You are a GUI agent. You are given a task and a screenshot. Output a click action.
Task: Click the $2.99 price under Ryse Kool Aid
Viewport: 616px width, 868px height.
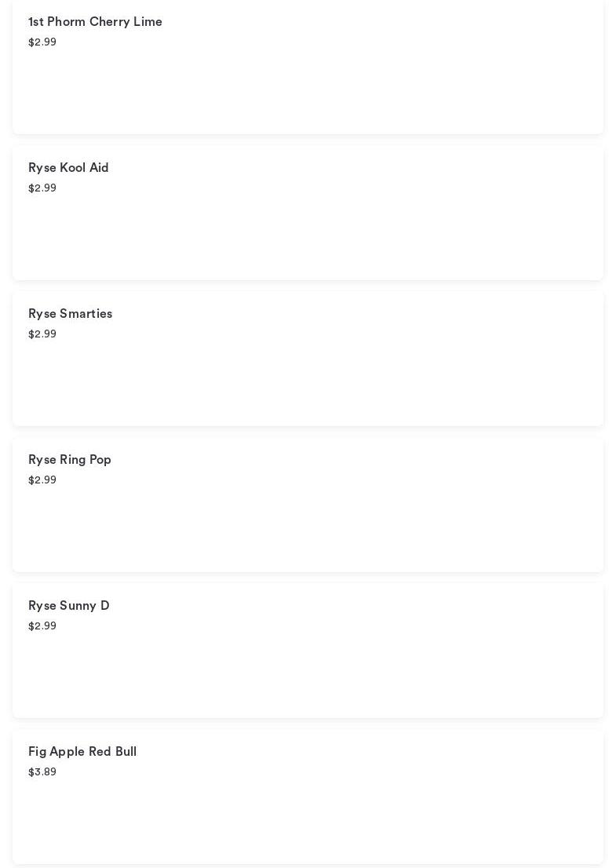42,188
